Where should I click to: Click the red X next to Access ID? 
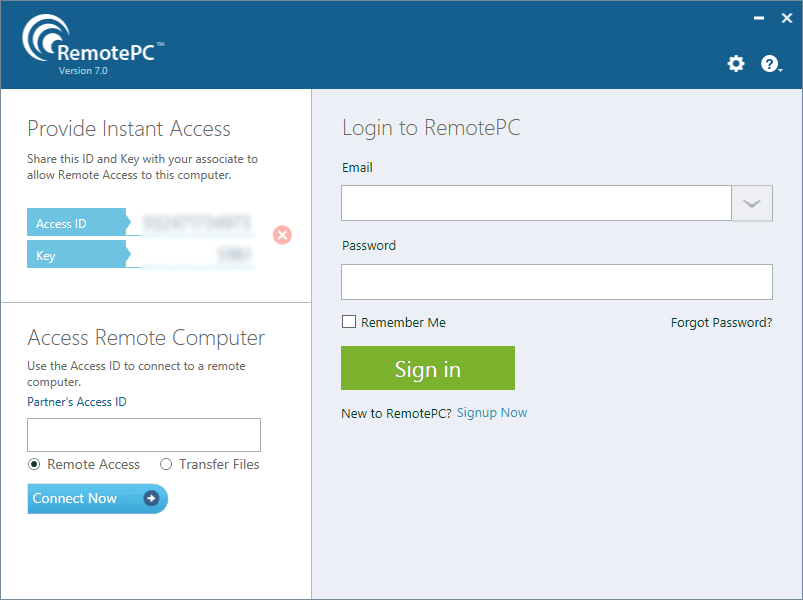pos(282,235)
